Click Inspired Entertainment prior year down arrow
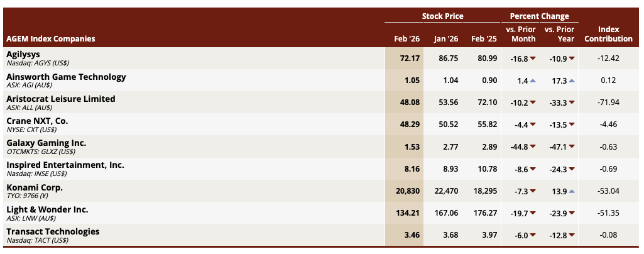This screenshot has width=644, height=254. pos(571,169)
